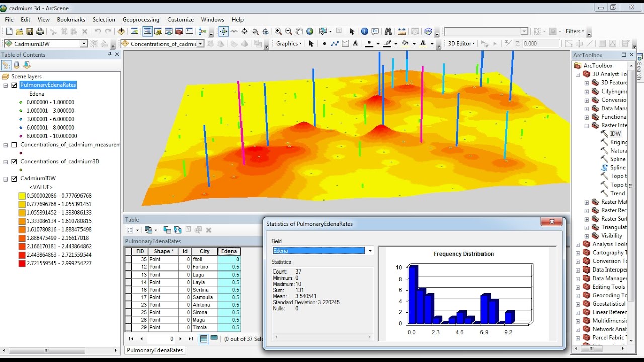Viewport: 644px width, 362px height.
Task: Click the Z value input field
Action: 541,44
